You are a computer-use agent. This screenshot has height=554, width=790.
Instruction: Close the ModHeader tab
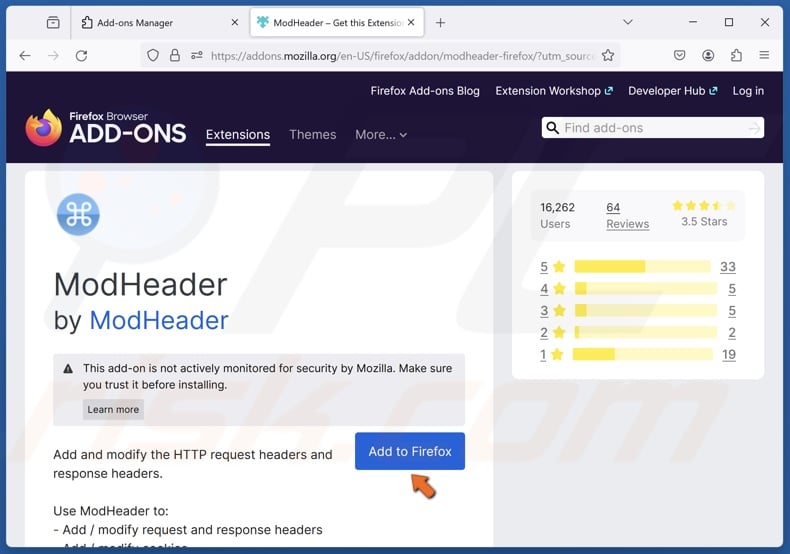pyautogui.click(x=411, y=23)
